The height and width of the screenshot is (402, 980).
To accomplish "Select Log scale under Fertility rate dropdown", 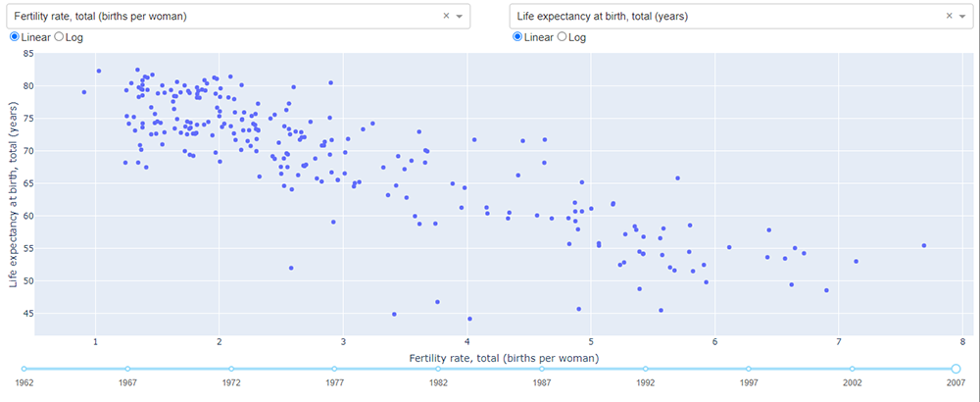I will point(60,37).
